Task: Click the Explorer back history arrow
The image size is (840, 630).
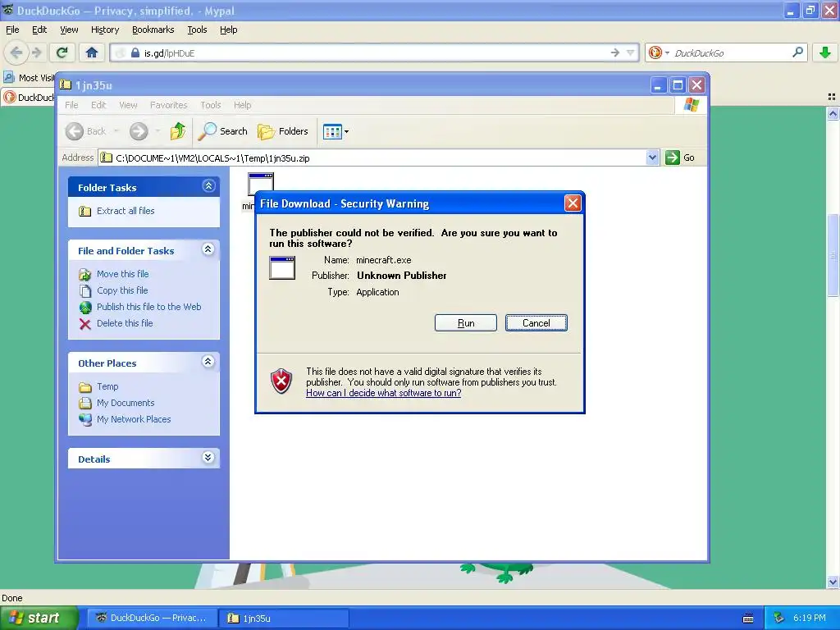Action: pyautogui.click(x=116, y=131)
